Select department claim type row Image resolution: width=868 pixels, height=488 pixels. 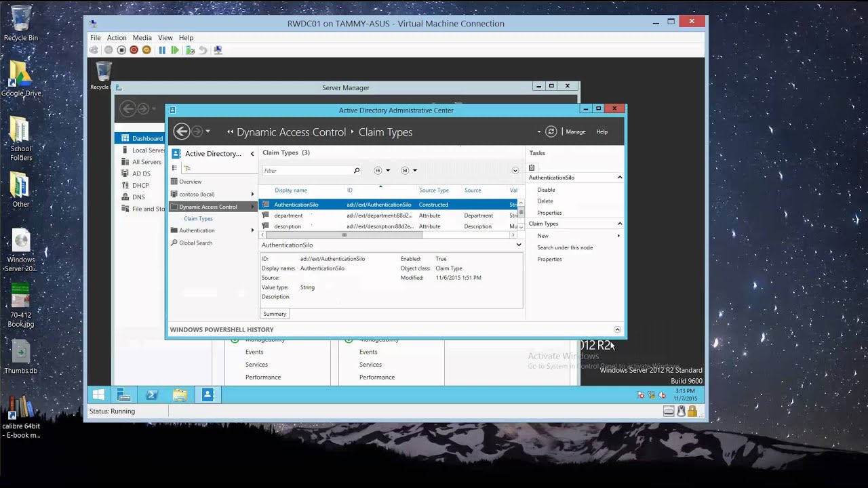388,216
